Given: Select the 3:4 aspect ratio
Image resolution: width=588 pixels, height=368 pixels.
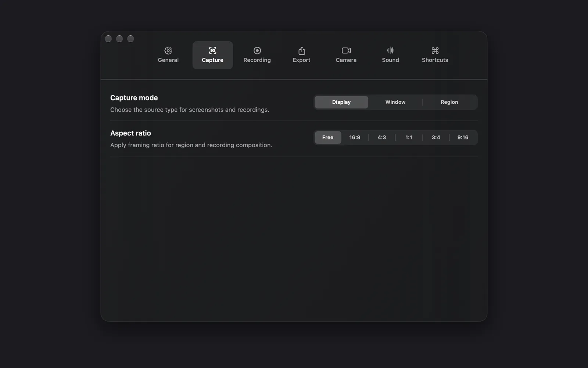Looking at the screenshot, I should (x=436, y=137).
